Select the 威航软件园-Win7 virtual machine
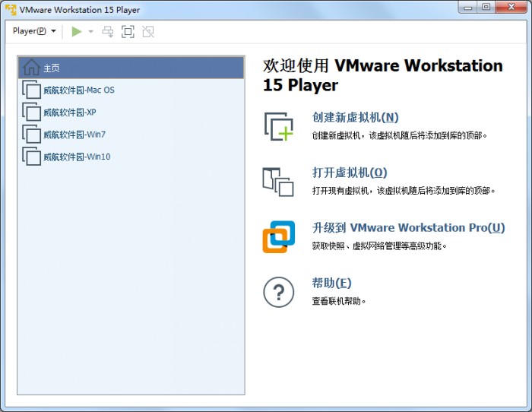532x412 pixels. (131, 135)
